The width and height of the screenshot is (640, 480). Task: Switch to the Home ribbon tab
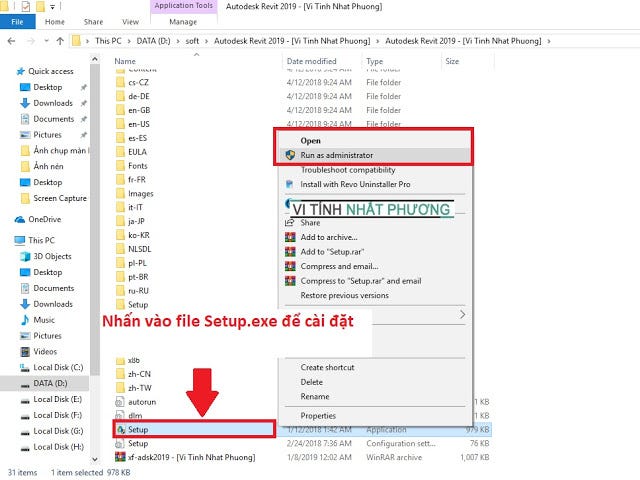click(55, 22)
